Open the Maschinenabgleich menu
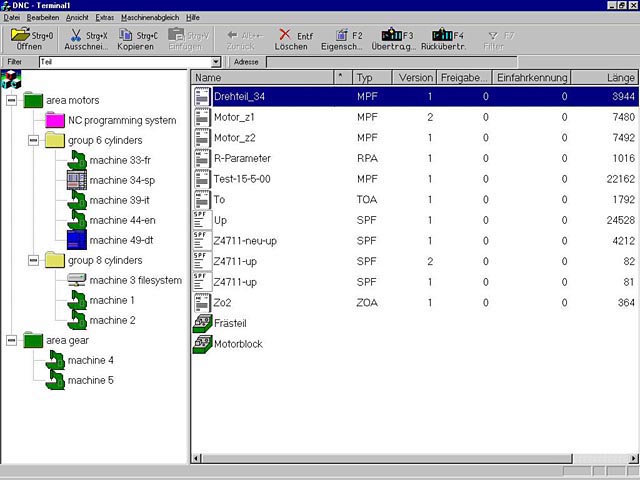Screen dimensions: 640x480 [150, 18]
